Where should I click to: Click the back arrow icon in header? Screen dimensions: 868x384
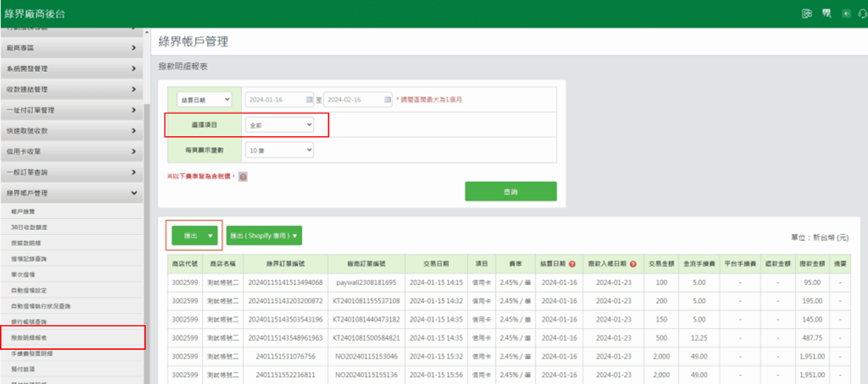tap(846, 14)
